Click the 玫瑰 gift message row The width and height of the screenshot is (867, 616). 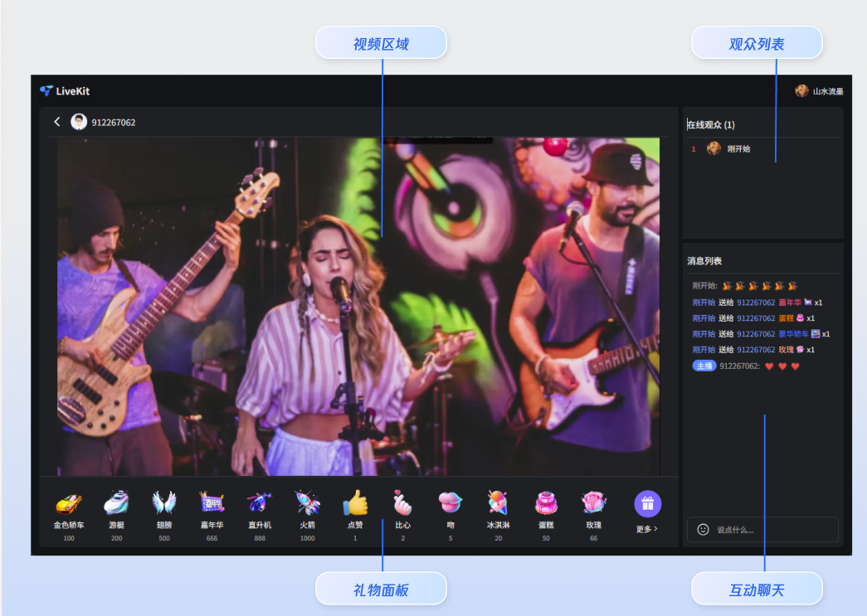[x=753, y=350]
